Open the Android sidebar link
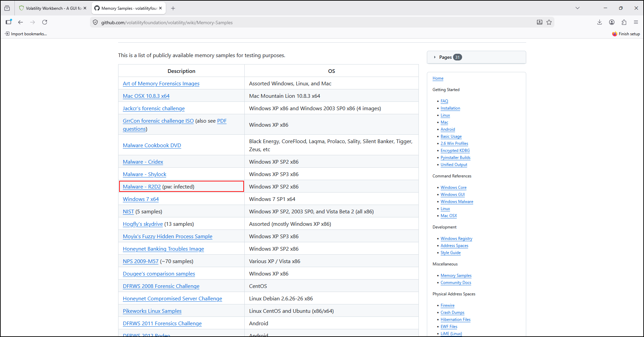 click(448, 129)
